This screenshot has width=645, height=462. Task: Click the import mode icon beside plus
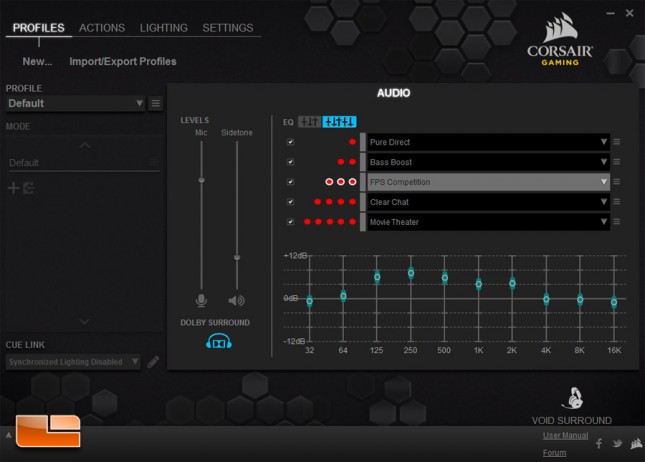28,188
